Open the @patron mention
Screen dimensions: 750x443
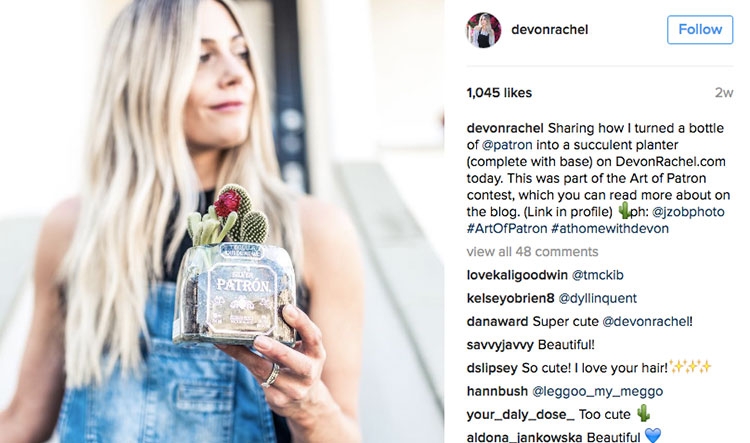(x=507, y=145)
